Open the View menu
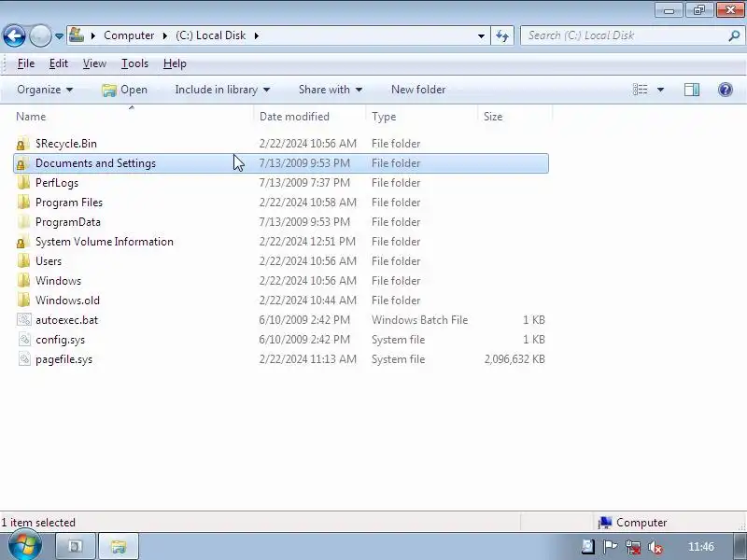Viewport: 747px width, 560px height. click(x=94, y=63)
